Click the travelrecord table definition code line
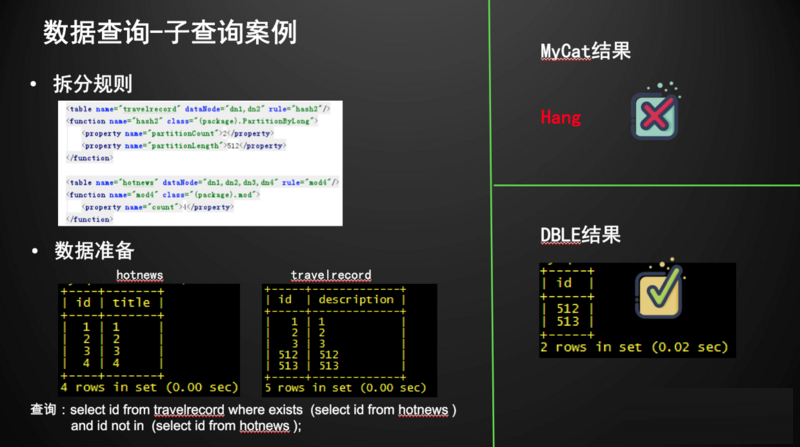The height and width of the screenshot is (447, 800). point(198,109)
